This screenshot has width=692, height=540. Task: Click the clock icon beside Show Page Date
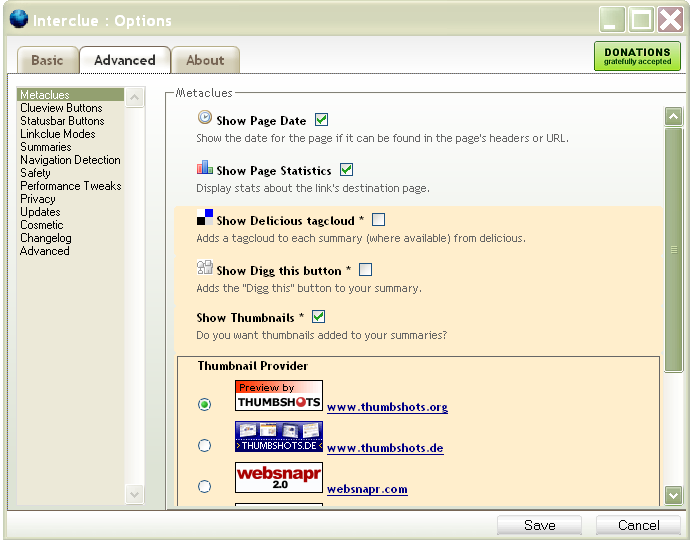click(x=204, y=117)
